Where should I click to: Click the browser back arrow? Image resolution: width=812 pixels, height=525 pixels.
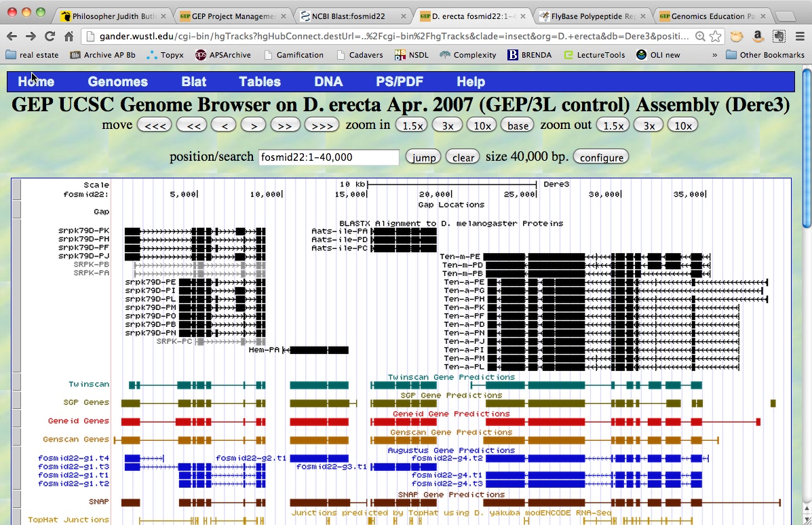(12, 37)
